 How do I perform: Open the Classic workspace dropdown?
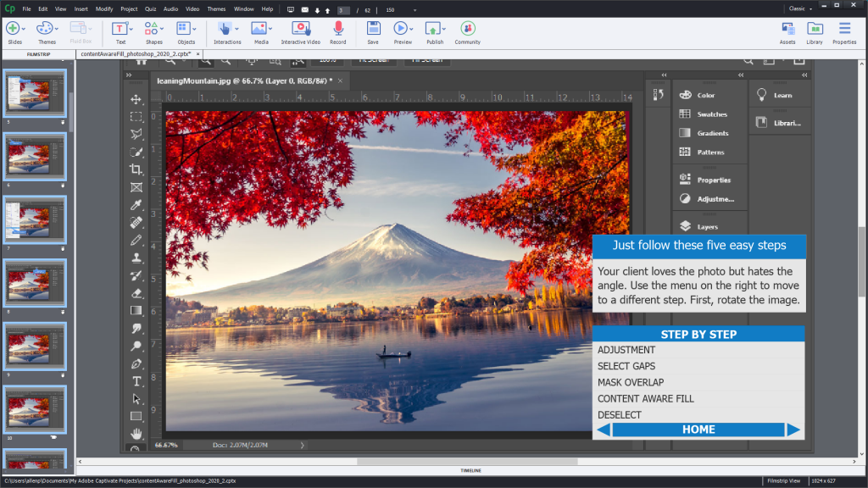click(802, 8)
